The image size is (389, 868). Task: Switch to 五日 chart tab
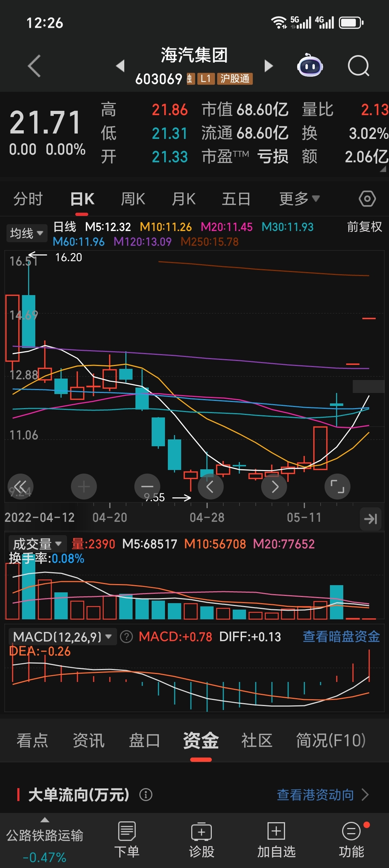click(x=236, y=199)
